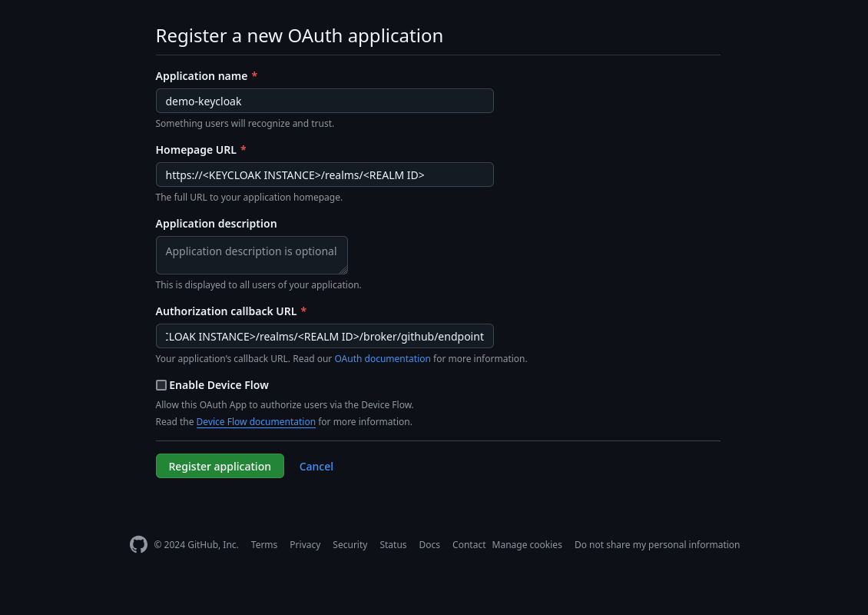Click the resize handle of description textarea

pos(343,270)
